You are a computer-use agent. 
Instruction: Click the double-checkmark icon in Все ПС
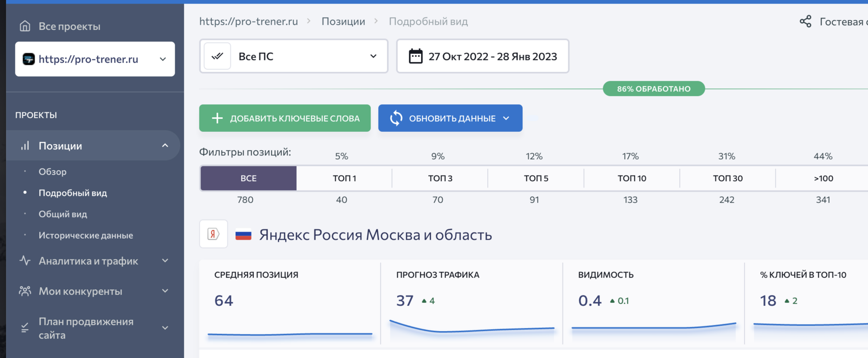(218, 56)
